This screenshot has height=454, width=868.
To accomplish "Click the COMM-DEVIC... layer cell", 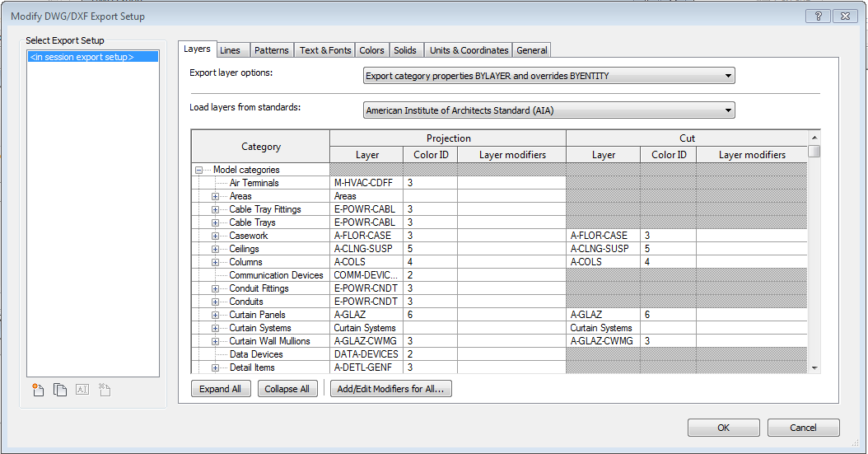I will click(x=366, y=275).
